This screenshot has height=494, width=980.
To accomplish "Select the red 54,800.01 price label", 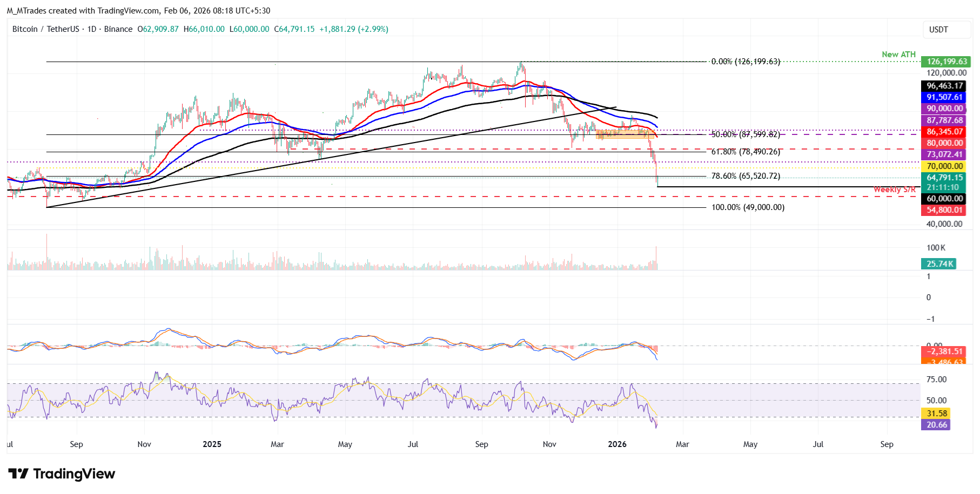I will [x=944, y=210].
